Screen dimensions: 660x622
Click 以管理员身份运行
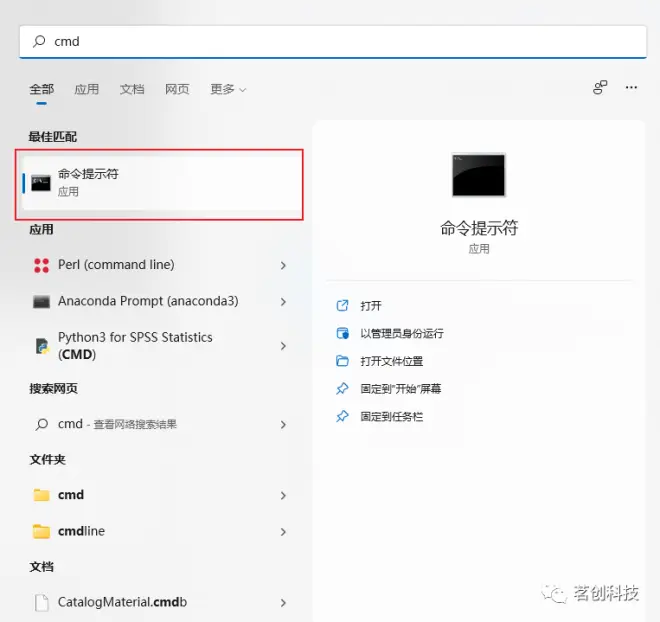(402, 334)
